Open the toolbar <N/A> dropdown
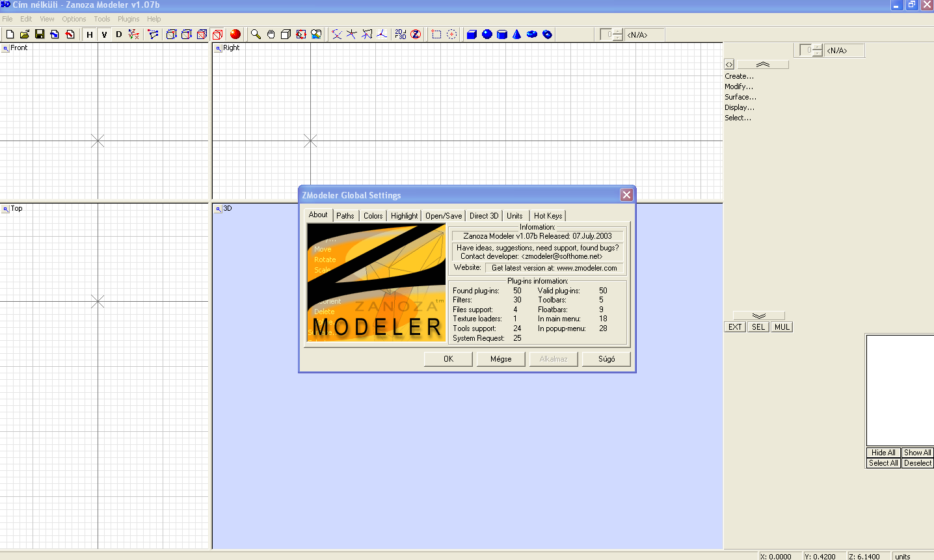 coord(645,34)
